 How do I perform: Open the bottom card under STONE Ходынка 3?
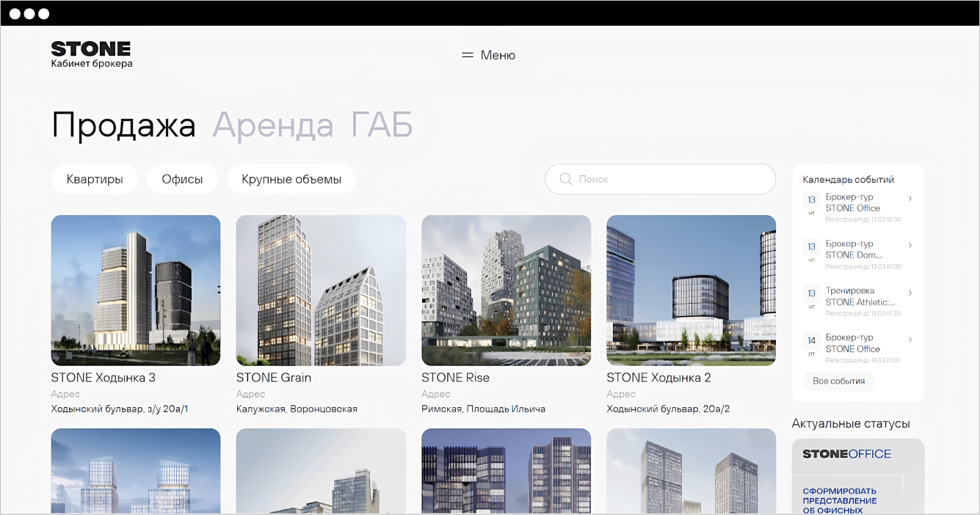[136, 472]
